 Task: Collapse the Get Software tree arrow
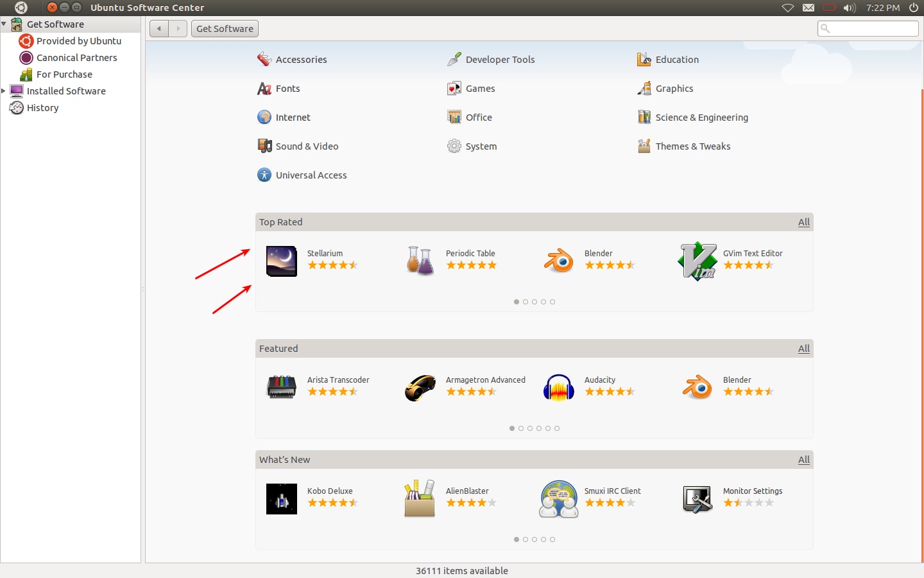pos(4,24)
